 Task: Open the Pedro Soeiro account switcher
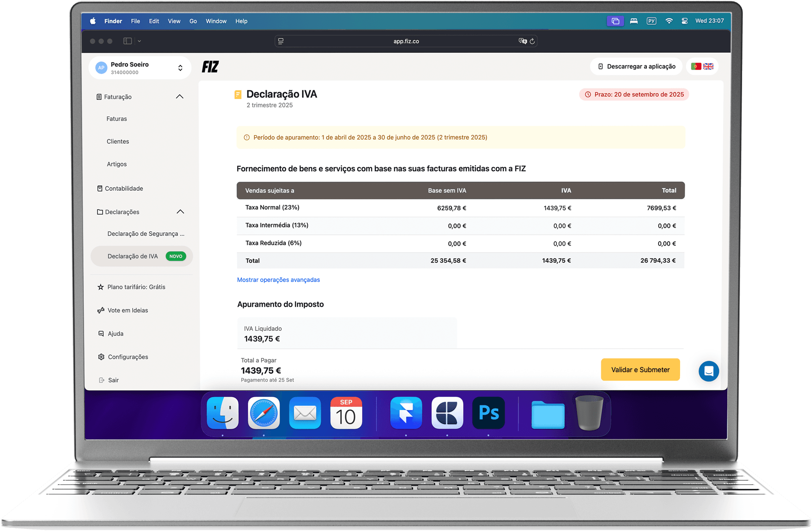140,68
